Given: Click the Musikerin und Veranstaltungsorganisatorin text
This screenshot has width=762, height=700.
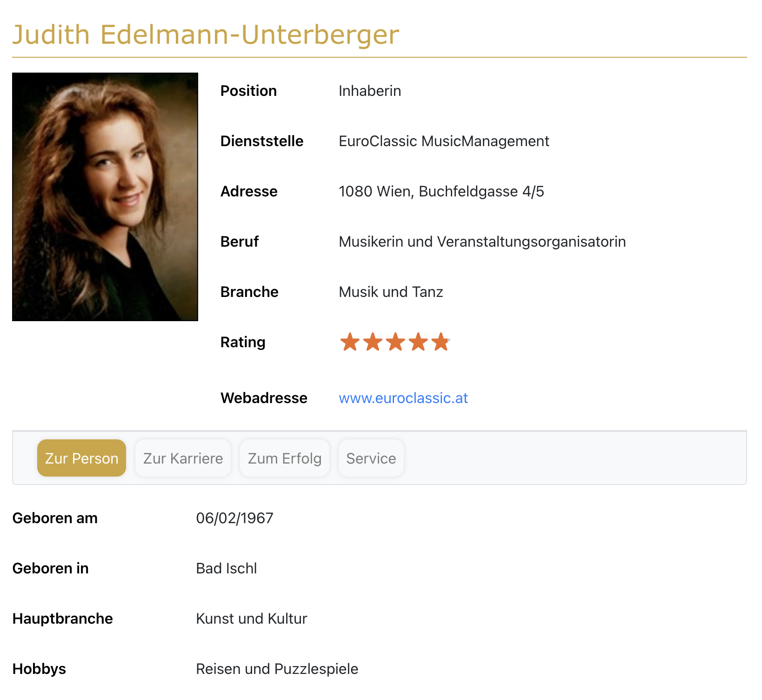Looking at the screenshot, I should point(482,242).
